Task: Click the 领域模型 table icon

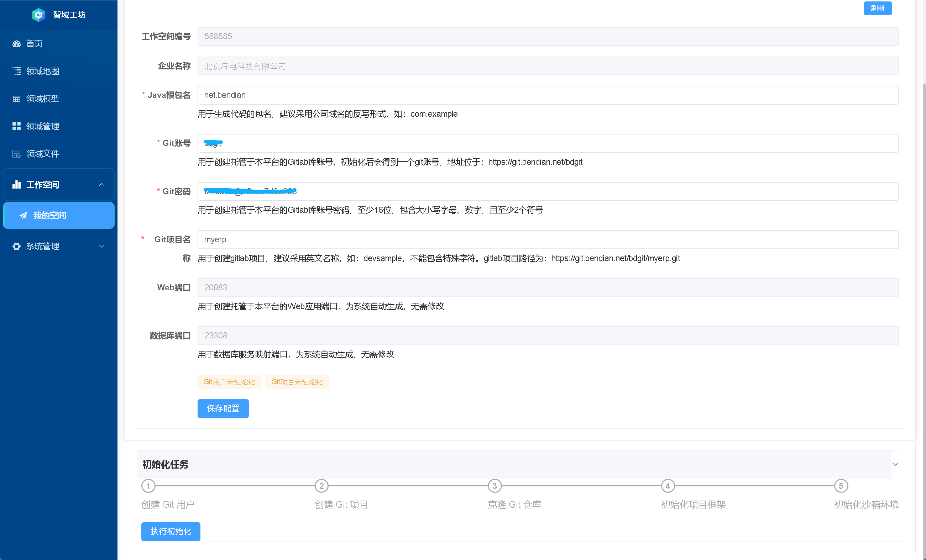Action: [16, 99]
